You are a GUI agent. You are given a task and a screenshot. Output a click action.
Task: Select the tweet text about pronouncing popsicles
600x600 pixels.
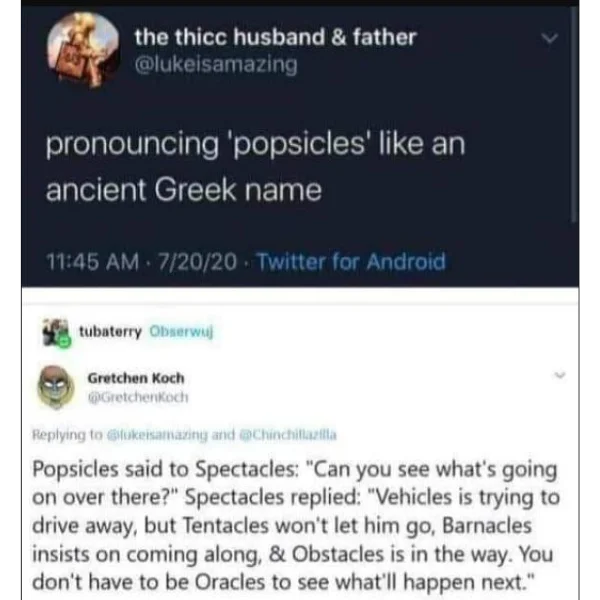coord(255,167)
